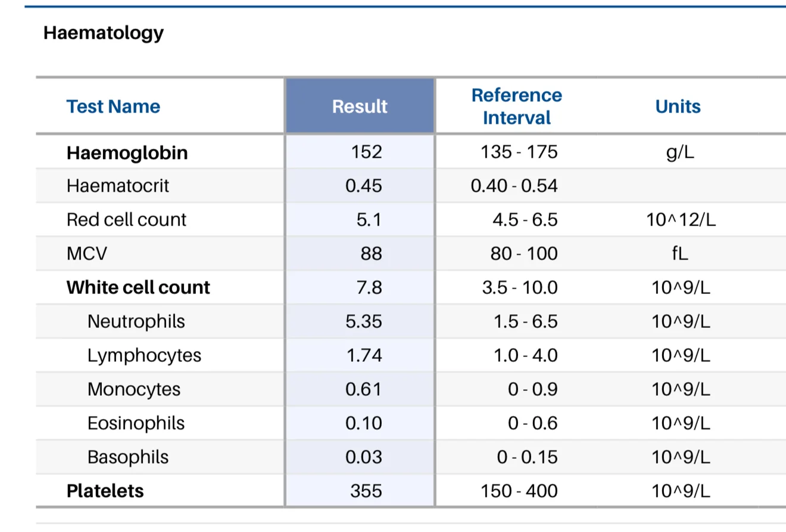Viewport: 786px width, 532px height.
Task: Click the Basophils row label
Action: click(128, 457)
